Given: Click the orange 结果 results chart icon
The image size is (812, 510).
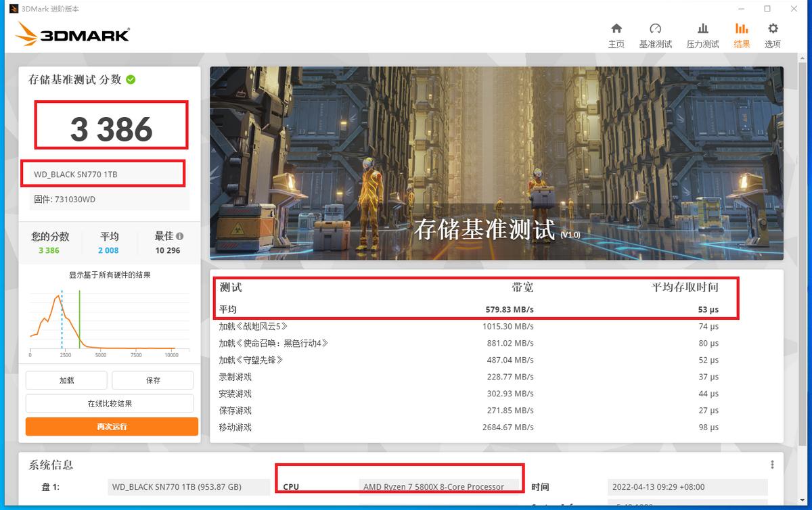Looking at the screenshot, I should [x=742, y=30].
